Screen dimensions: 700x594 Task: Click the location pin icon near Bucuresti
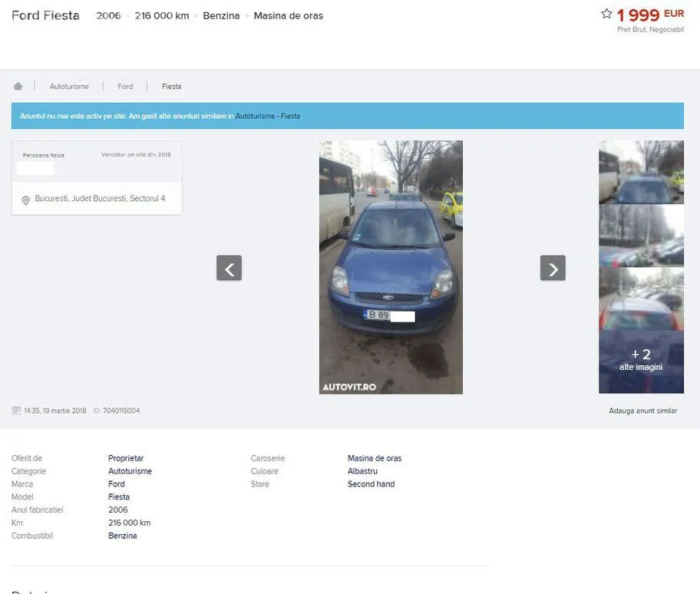click(25, 200)
